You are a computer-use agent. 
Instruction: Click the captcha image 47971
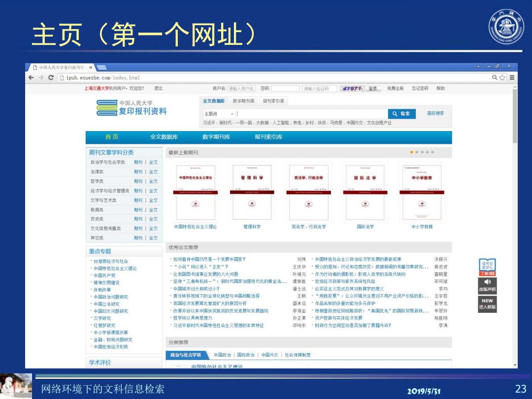coord(352,89)
